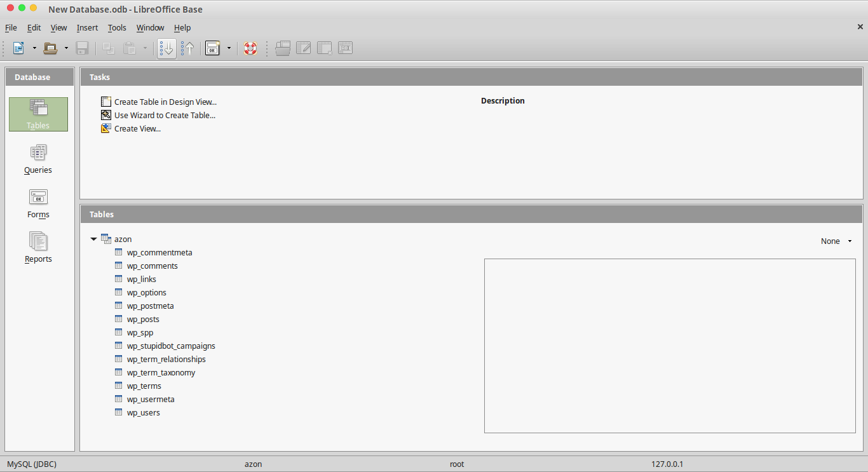This screenshot has width=868, height=472.
Task: Click the wp_users table icon
Action: pos(118,412)
